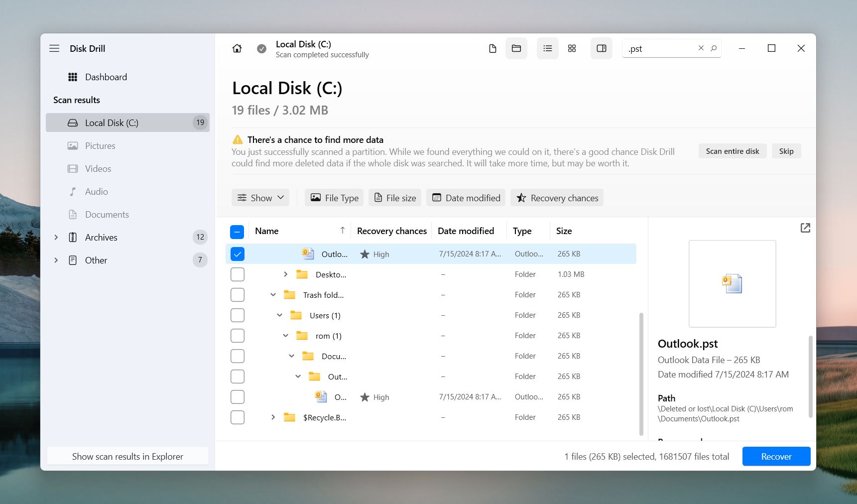This screenshot has width=857, height=504.
Task: Collapse the Out... folder
Action: click(x=298, y=377)
